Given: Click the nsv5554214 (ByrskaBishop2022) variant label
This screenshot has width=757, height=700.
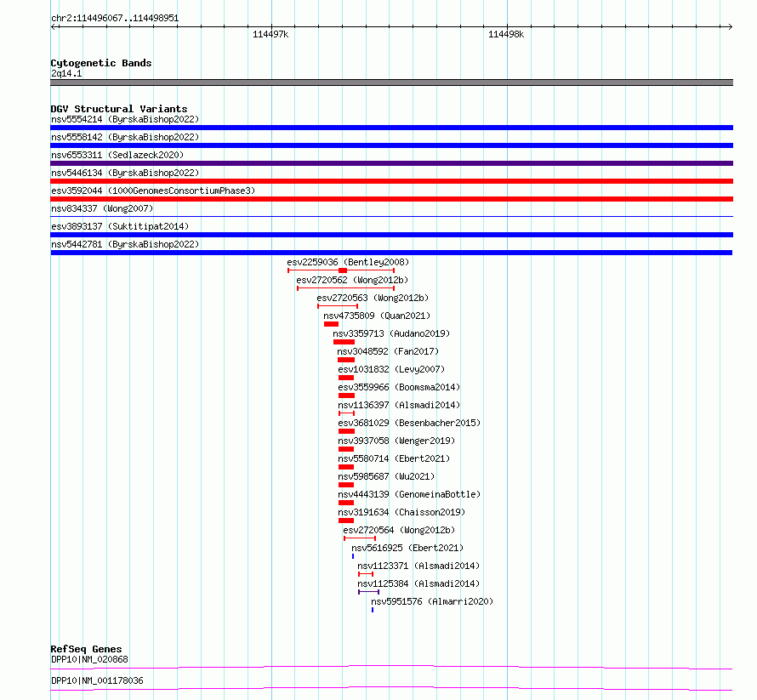Looking at the screenshot, I should [125, 119].
